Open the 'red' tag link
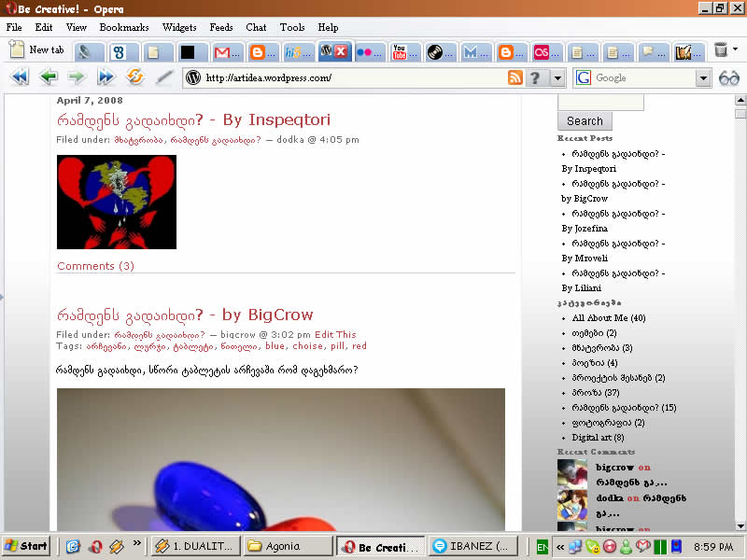Viewport: 747px width, 560px height. click(x=359, y=346)
